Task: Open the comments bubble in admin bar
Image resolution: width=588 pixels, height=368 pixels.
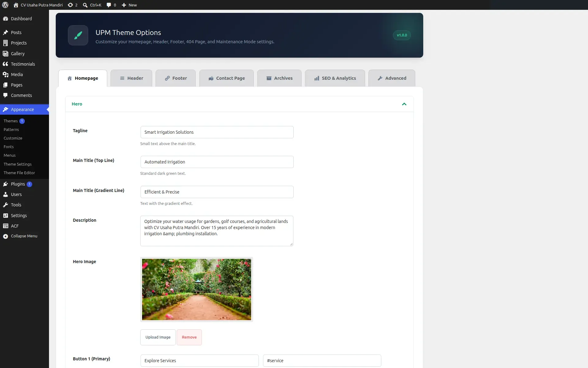Action: pyautogui.click(x=109, y=5)
